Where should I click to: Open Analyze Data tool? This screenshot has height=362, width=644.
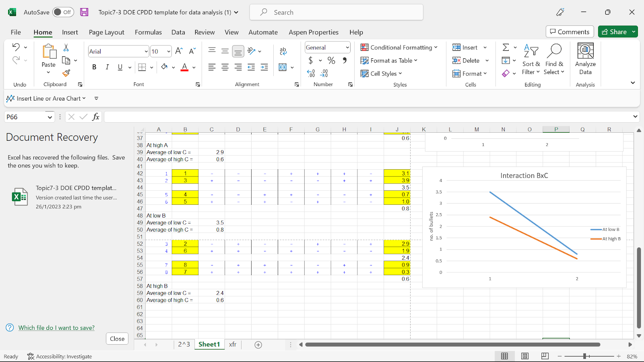pos(585,59)
